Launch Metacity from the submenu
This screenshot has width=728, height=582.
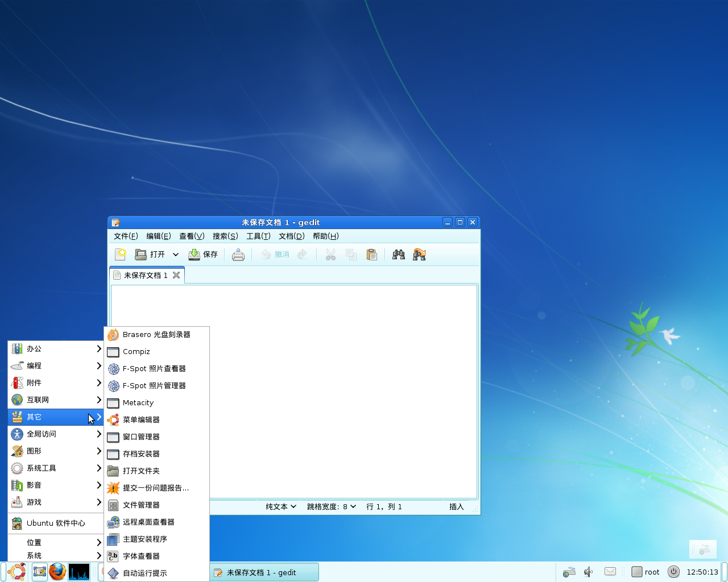[x=156, y=403]
